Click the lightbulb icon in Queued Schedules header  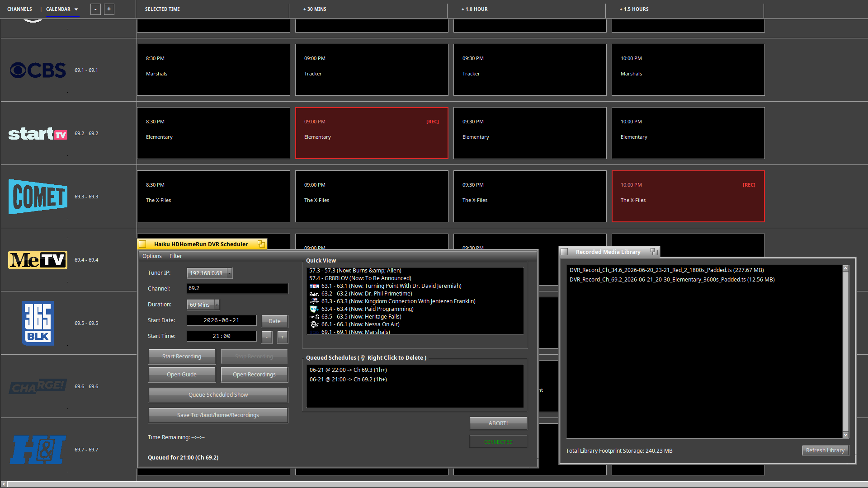pyautogui.click(x=363, y=358)
